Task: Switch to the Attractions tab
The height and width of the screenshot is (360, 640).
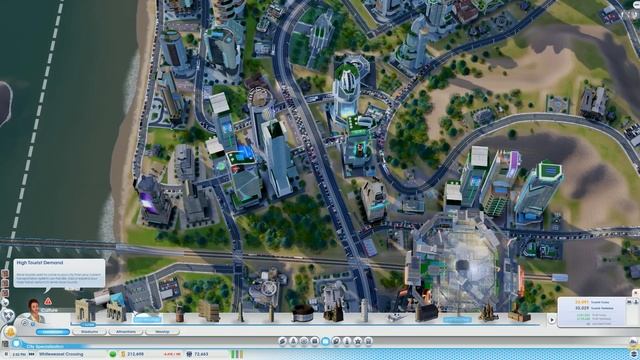Action: click(x=126, y=332)
